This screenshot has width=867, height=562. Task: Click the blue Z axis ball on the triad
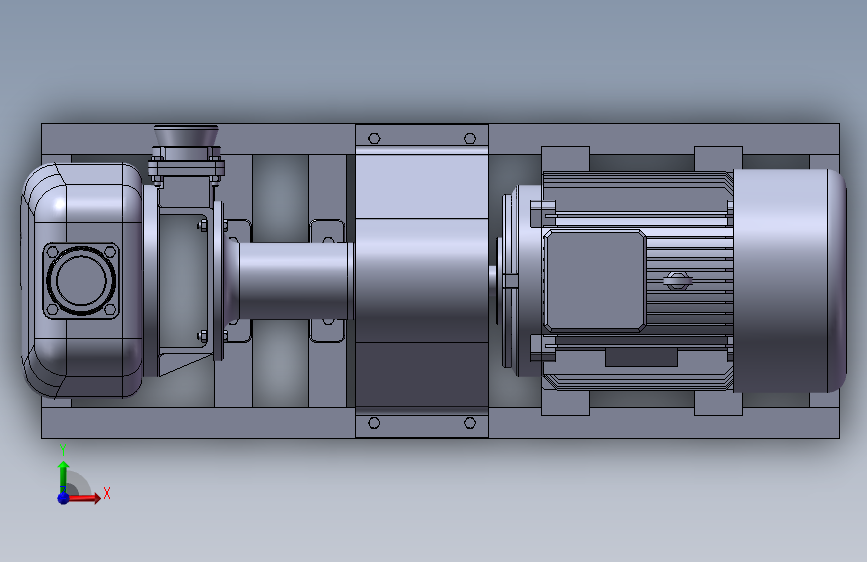click(x=64, y=498)
